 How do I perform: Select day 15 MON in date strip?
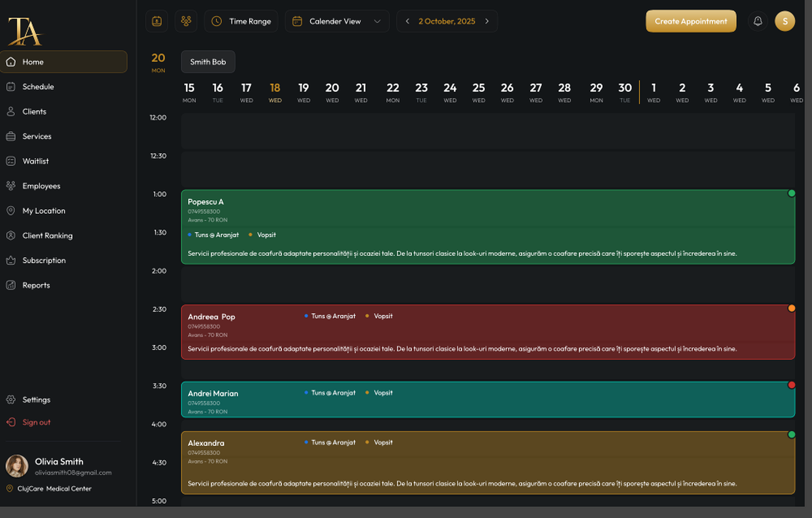[189, 92]
